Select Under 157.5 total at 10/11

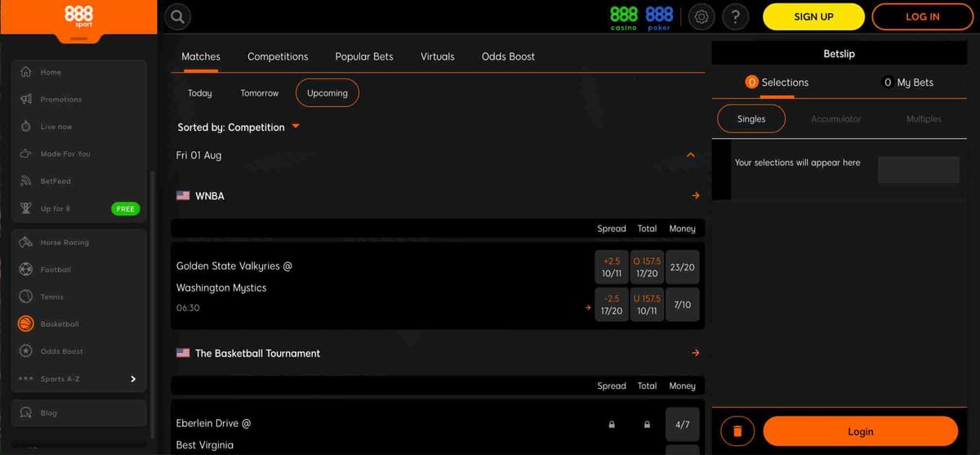[x=647, y=305]
